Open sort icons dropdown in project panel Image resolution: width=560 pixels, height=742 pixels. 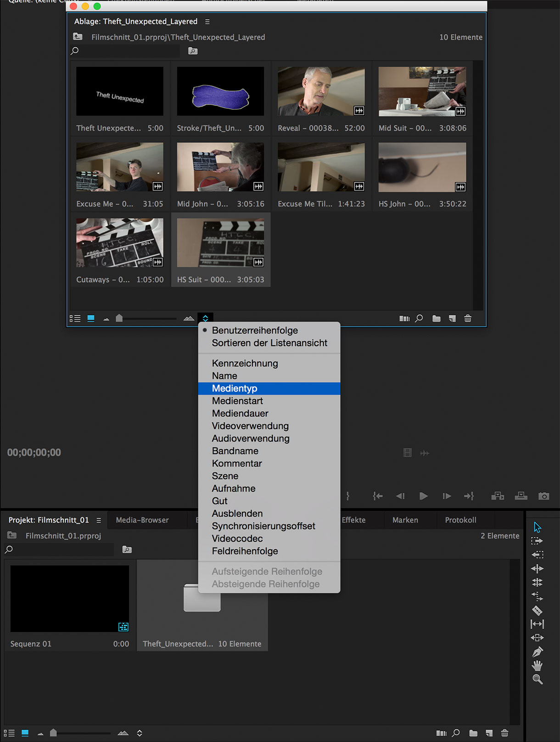140,733
